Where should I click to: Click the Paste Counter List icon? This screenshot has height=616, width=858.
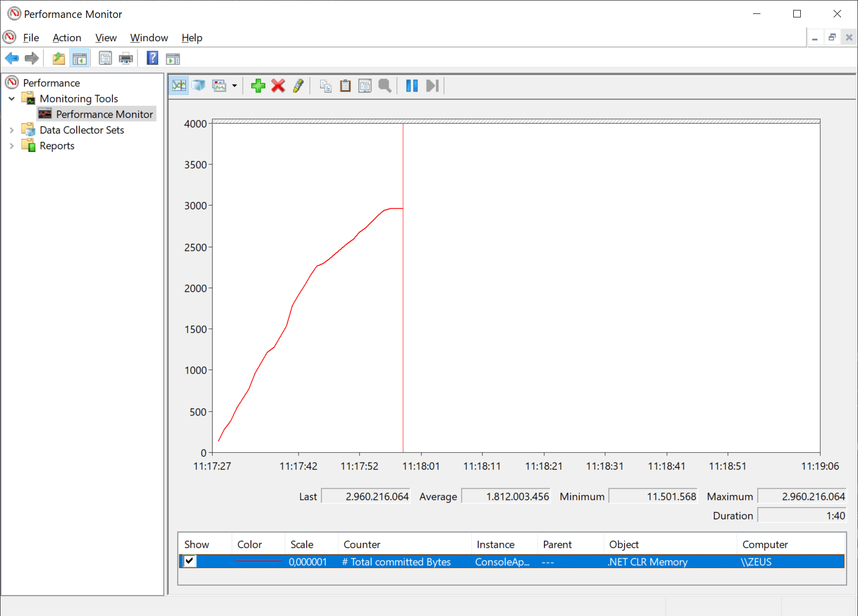pyautogui.click(x=345, y=86)
